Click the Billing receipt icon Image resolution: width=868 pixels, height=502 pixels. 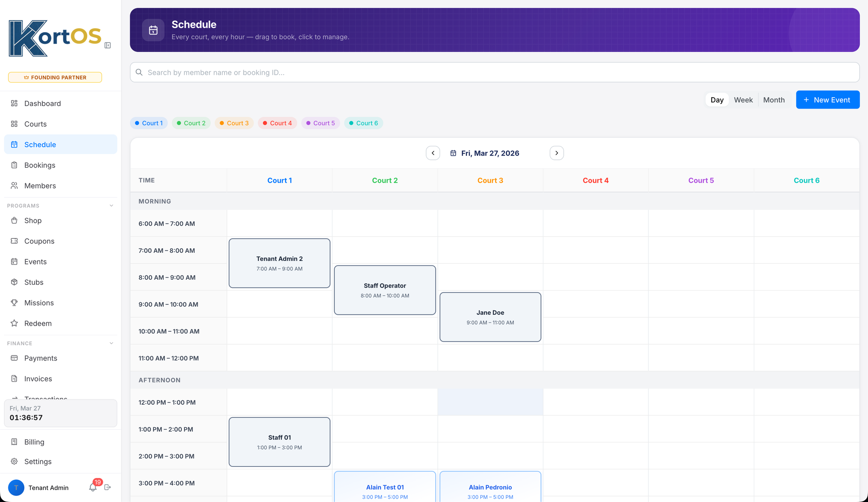point(14,442)
